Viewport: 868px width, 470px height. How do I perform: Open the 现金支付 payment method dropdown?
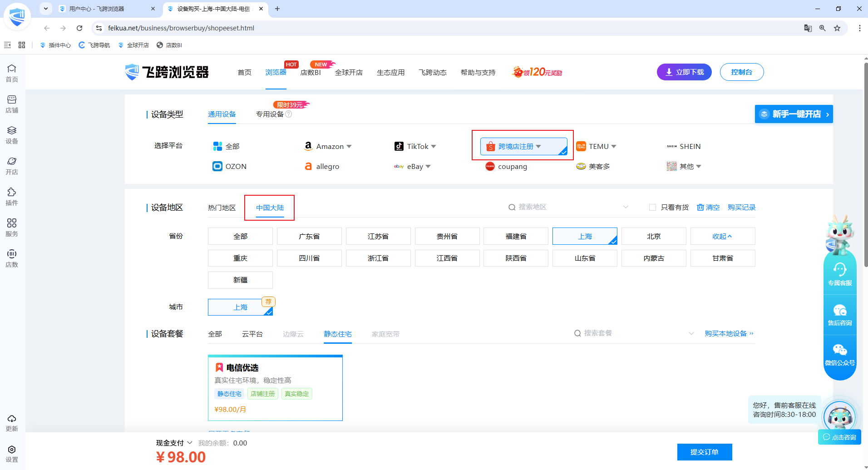(174, 443)
